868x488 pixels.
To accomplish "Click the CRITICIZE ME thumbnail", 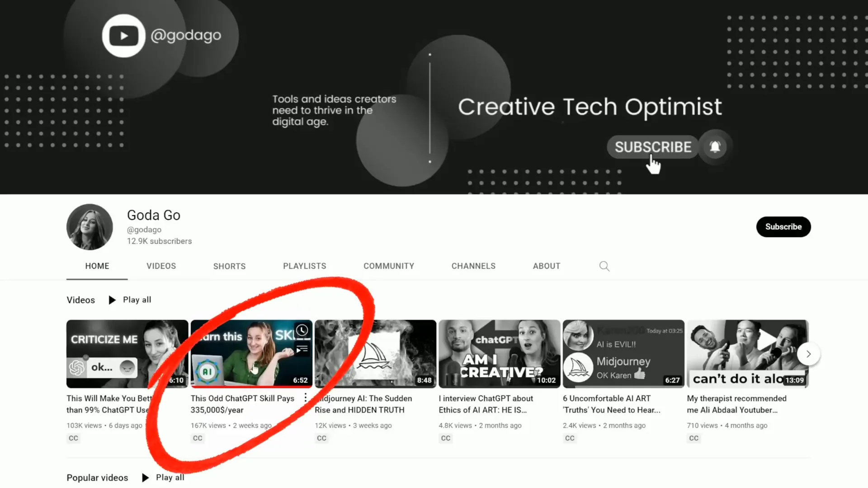I will click(x=127, y=354).
